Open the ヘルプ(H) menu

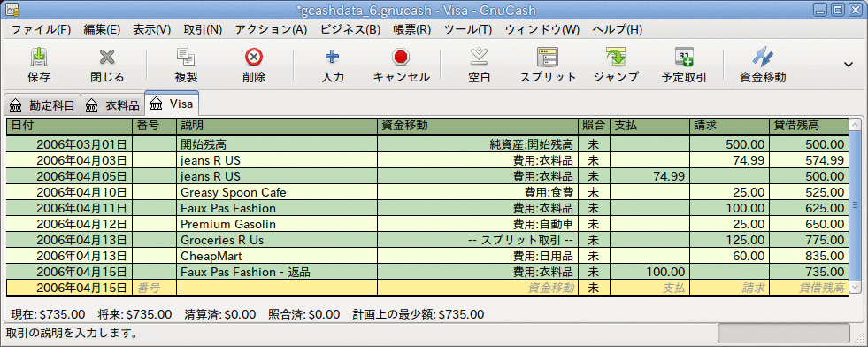[x=617, y=29]
